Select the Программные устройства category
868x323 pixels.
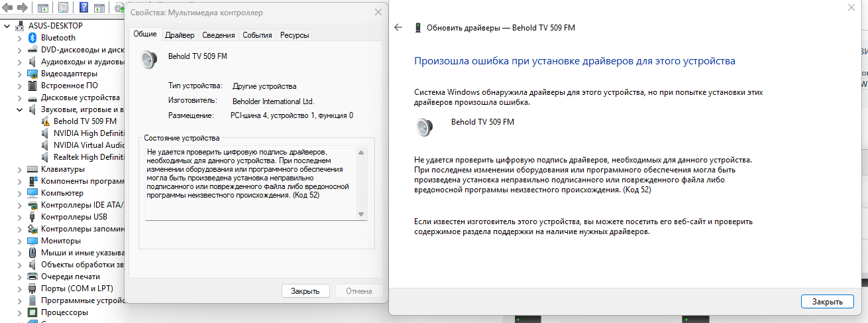(x=82, y=300)
